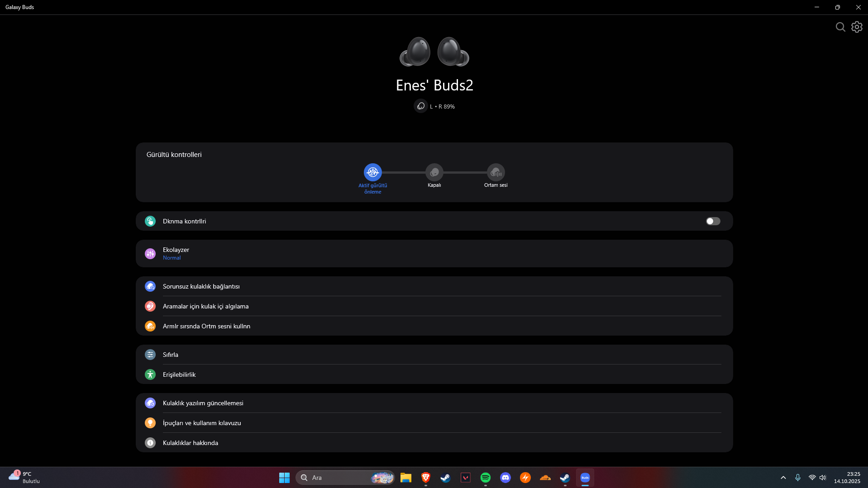Open the Valorant taskbar icon
This screenshot has width=868, height=488.
pos(465,478)
